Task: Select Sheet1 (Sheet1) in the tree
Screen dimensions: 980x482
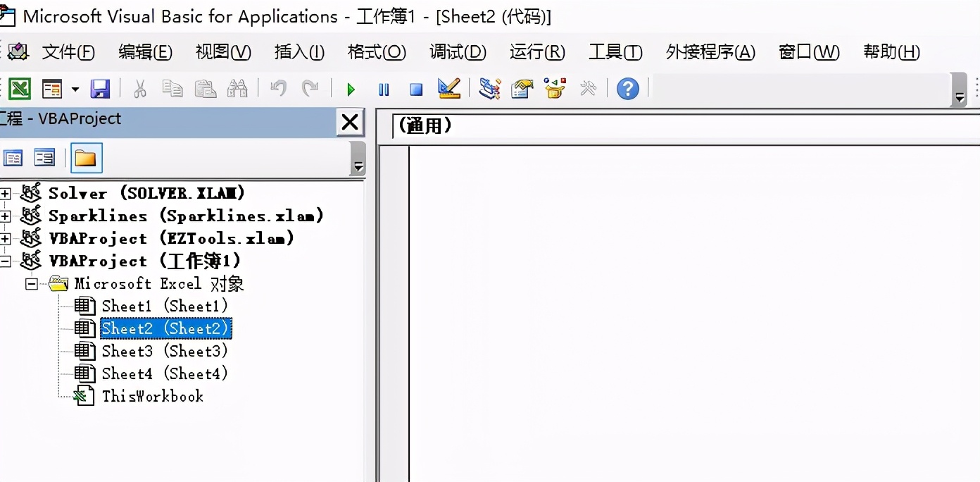Action: pyautogui.click(x=165, y=306)
